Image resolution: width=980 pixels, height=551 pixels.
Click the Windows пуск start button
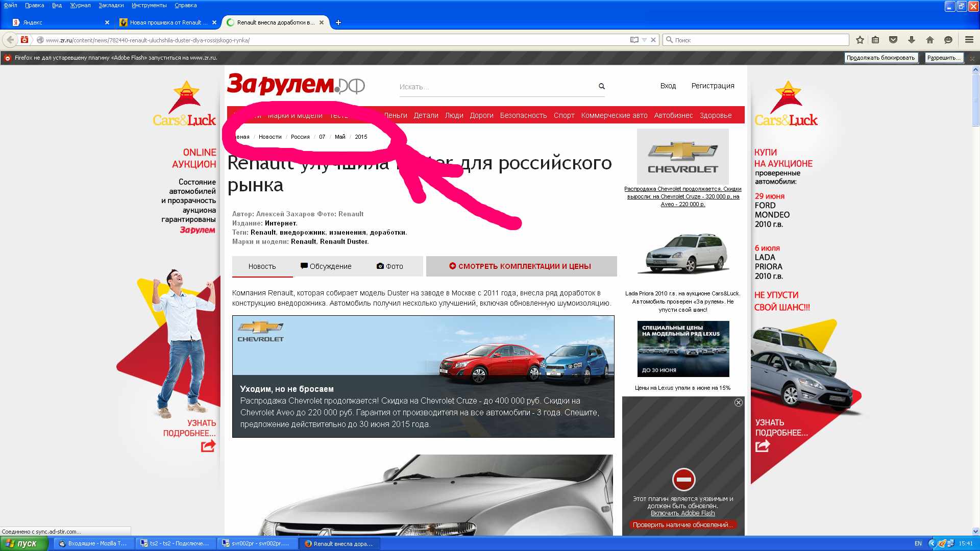24,543
